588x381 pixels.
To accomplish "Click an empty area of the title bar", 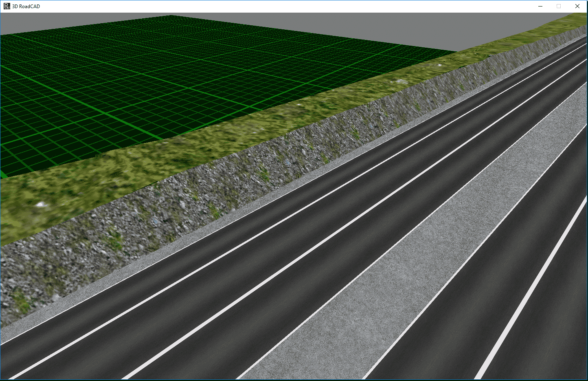I will tap(285, 6).
